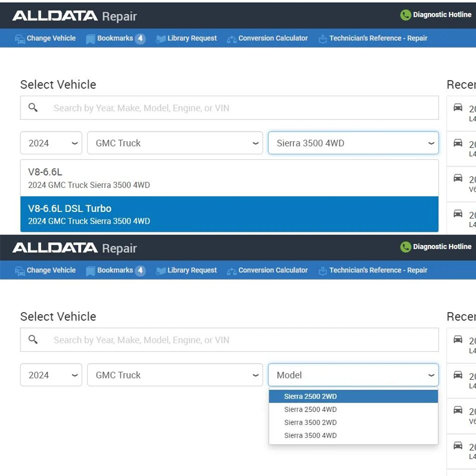Image resolution: width=476 pixels, height=476 pixels.
Task: Select the V8-6.6L gas engine option
Action: 229,178
